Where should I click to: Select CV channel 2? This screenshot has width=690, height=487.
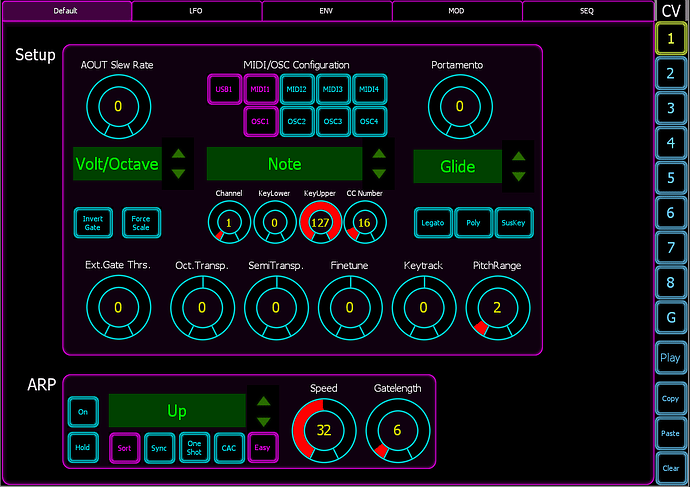pyautogui.click(x=671, y=73)
